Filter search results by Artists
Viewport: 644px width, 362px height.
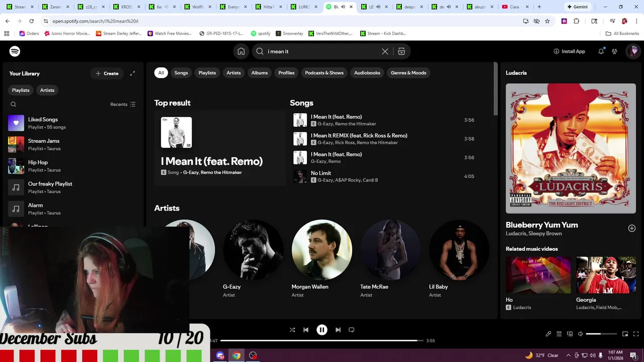click(233, 73)
